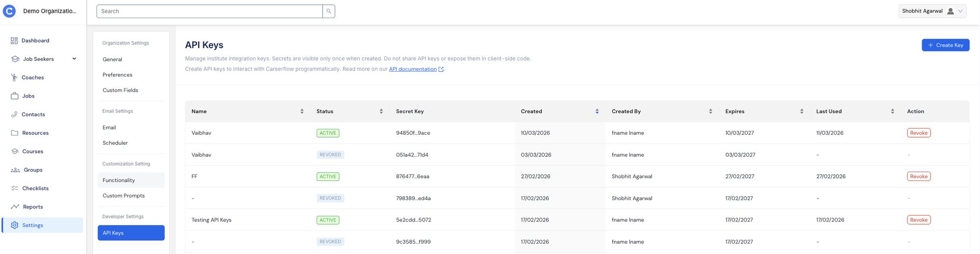Screen dimensions: 980x254
Task: Click the Created date 10/03/2026
Action: [x=535, y=133]
